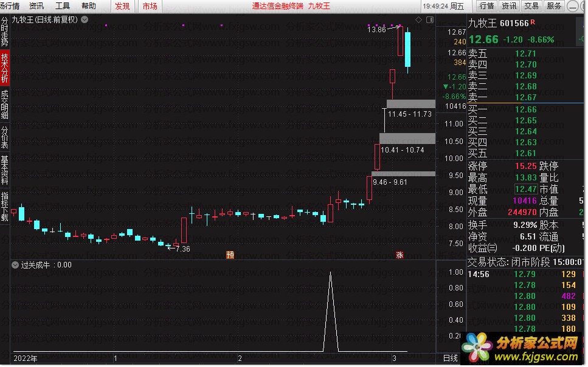
Task: Click the large cyan last candlestick
Action: click(x=407, y=49)
